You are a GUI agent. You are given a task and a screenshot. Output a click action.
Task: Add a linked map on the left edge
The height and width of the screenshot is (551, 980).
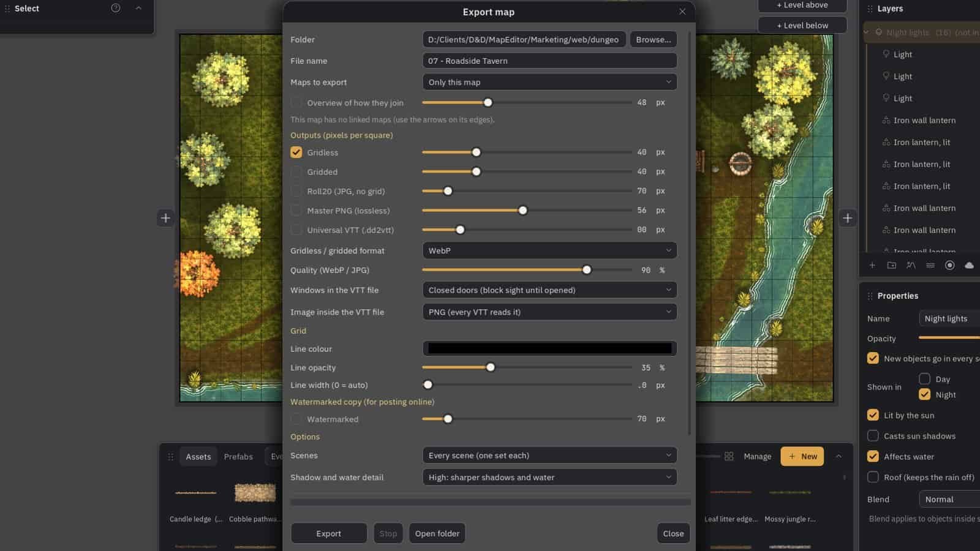coord(165,218)
